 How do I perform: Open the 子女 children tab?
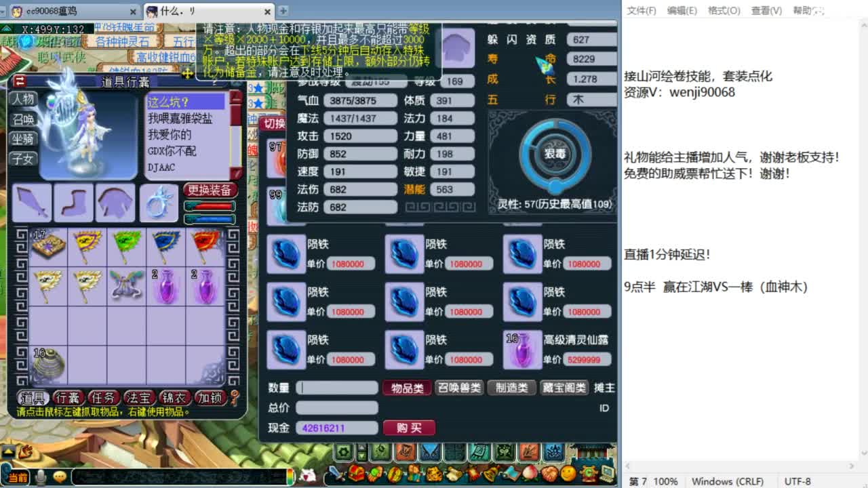(x=24, y=159)
